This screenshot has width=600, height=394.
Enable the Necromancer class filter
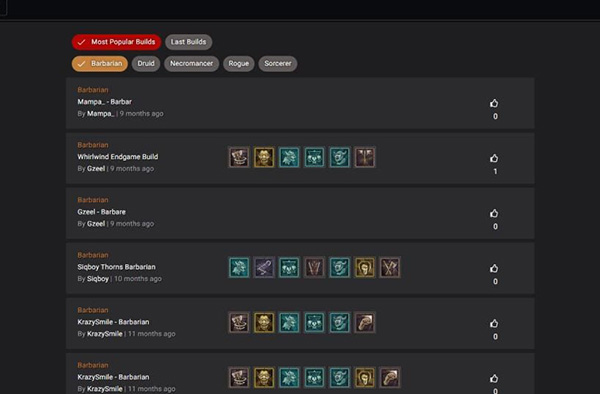coord(191,63)
